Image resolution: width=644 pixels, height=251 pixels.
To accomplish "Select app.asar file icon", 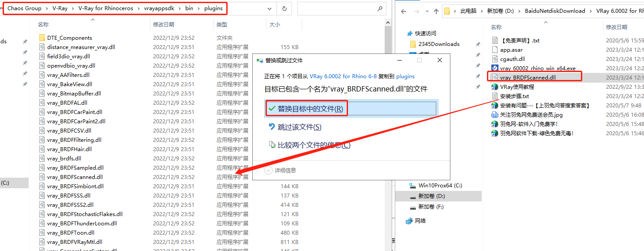I will pyautogui.click(x=495, y=50).
